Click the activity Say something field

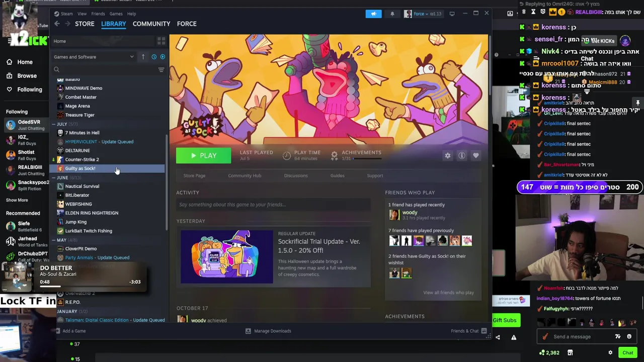273,205
